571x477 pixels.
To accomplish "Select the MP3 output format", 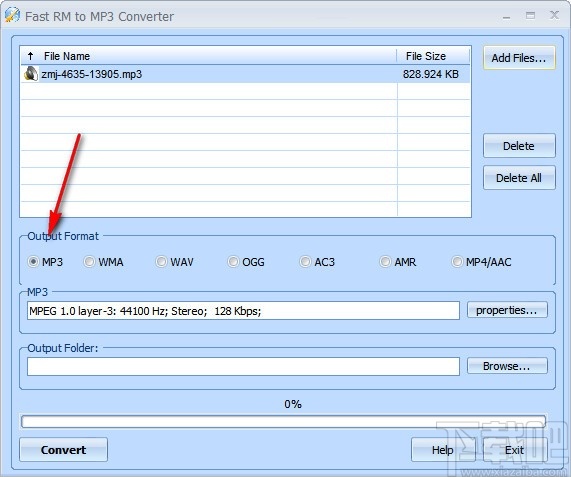I will [45, 262].
